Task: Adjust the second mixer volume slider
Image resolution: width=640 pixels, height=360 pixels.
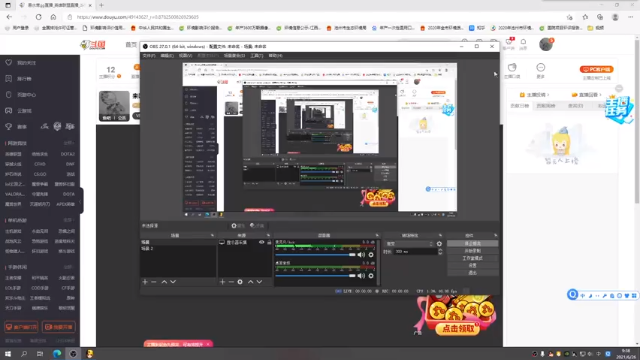Action: [315, 276]
